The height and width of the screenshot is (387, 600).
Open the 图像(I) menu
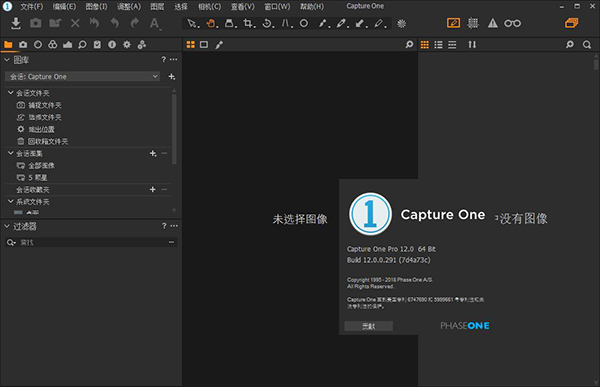(96, 7)
